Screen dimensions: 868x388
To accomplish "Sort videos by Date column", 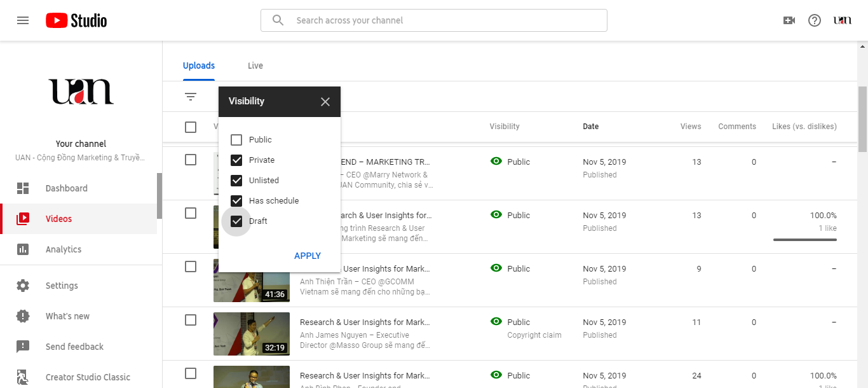I will tap(591, 127).
